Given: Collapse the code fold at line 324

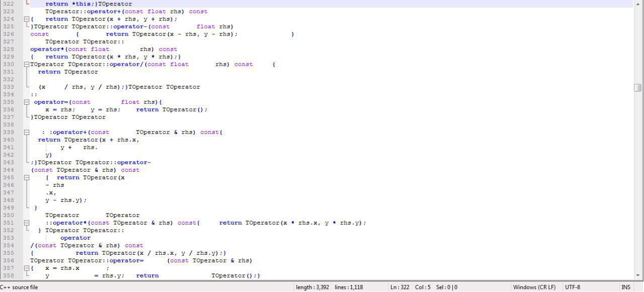Looking at the screenshot, I should (27, 19).
